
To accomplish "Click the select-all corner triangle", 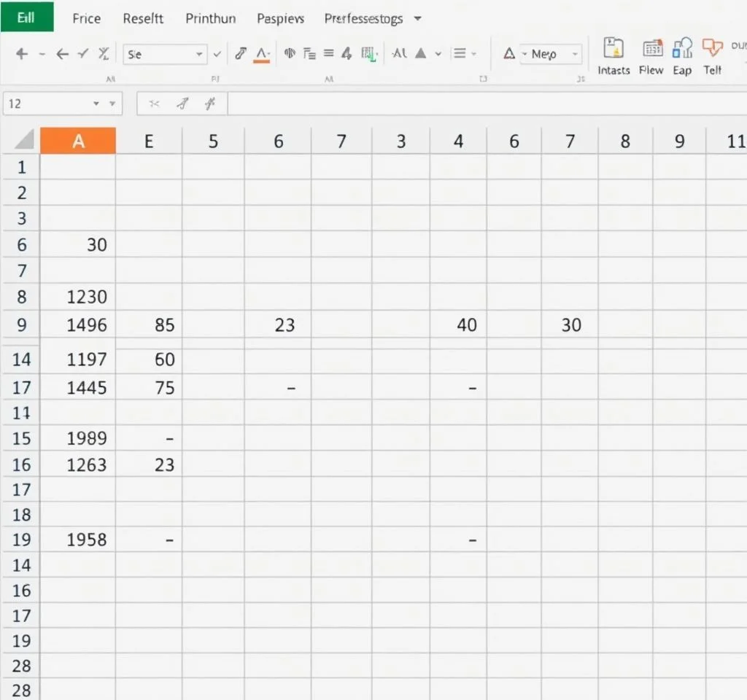I will point(25,140).
